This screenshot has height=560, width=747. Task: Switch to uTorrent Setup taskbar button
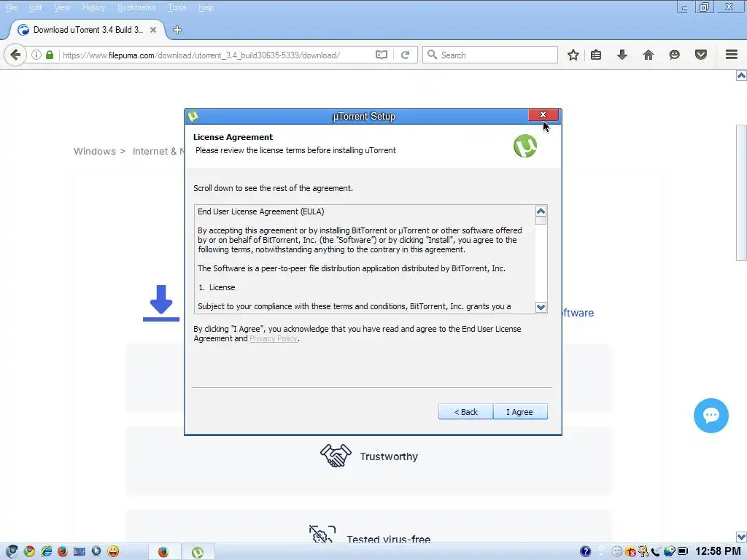click(x=198, y=551)
